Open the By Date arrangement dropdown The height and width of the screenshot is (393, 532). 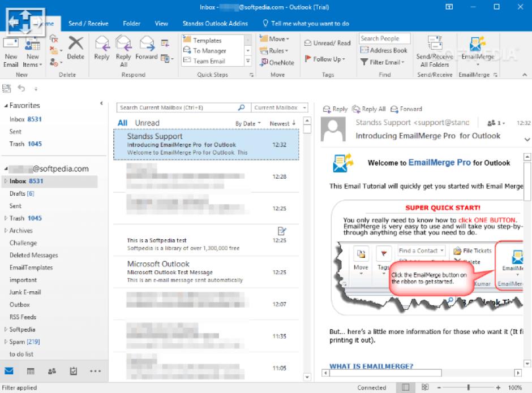point(248,123)
